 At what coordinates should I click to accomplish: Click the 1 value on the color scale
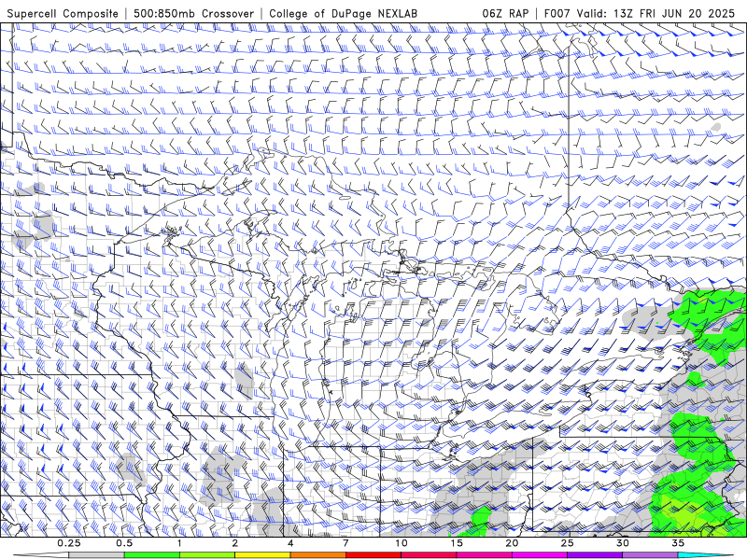[x=179, y=543]
